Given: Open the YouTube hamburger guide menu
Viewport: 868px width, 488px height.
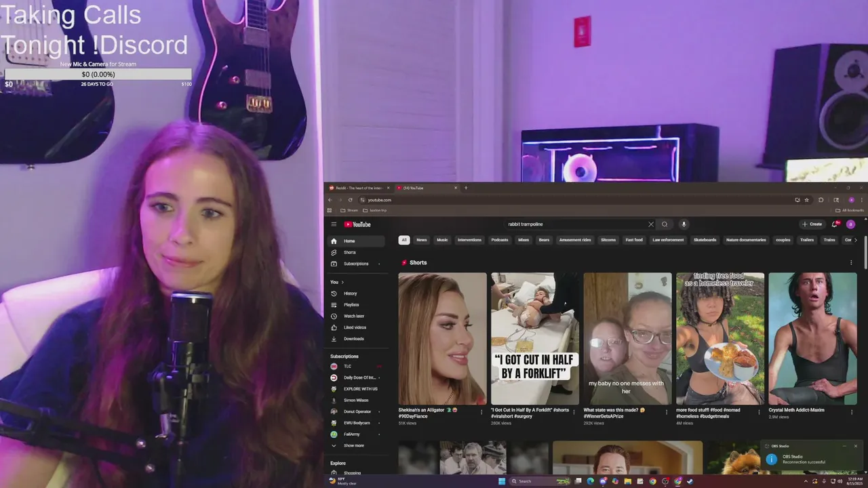Looking at the screenshot, I should [334, 224].
